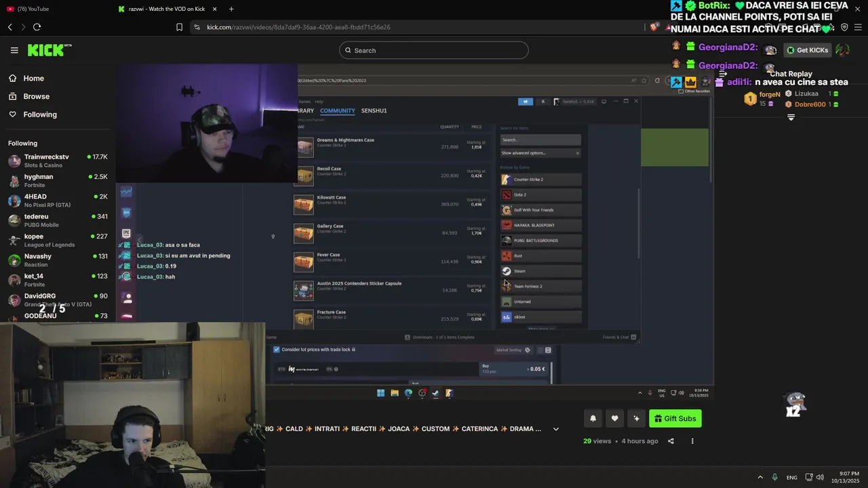Open Edge browser on streamed taskbar

pos(408,393)
